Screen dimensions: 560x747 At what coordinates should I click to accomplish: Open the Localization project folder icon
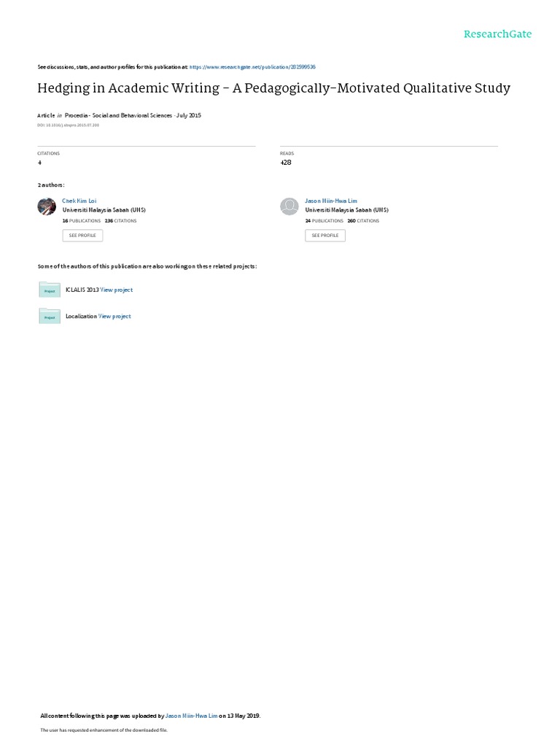[x=50, y=316]
